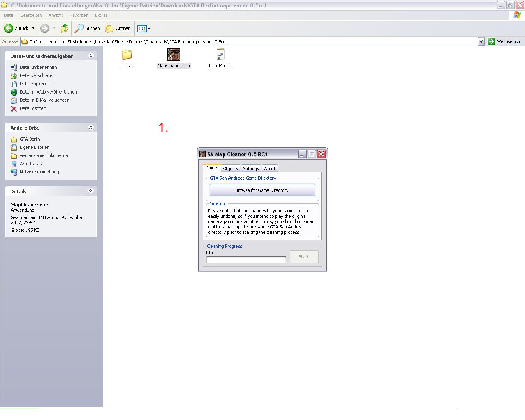
Task: Switch to the Objects tab
Action: (230, 169)
